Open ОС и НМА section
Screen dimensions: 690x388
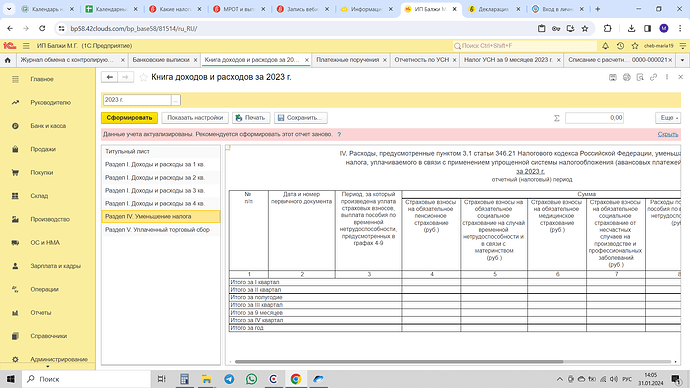click(45, 242)
